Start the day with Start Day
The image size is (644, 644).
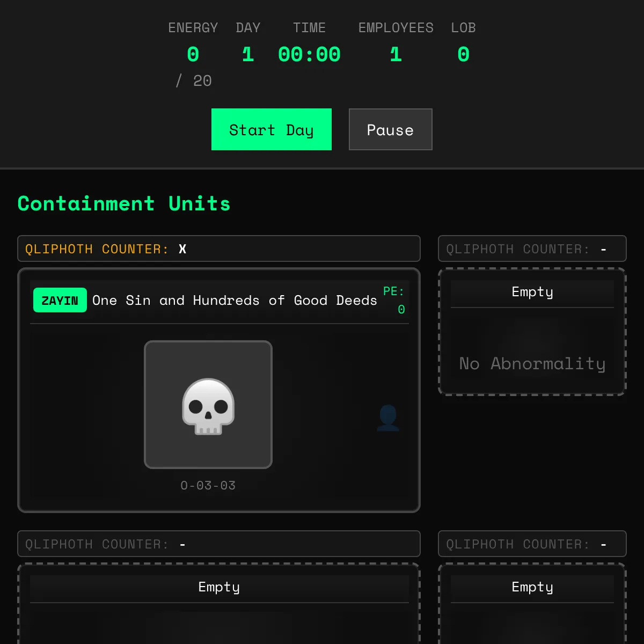pos(272,130)
